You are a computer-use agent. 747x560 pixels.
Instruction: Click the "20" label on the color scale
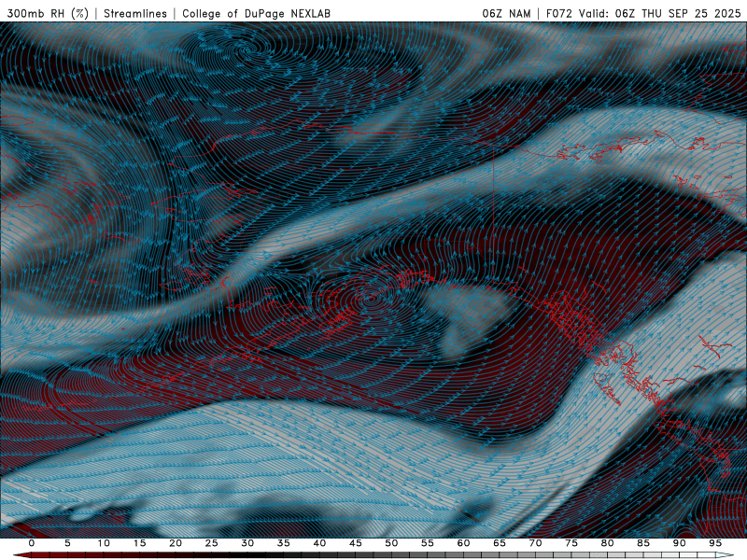pyautogui.click(x=176, y=543)
